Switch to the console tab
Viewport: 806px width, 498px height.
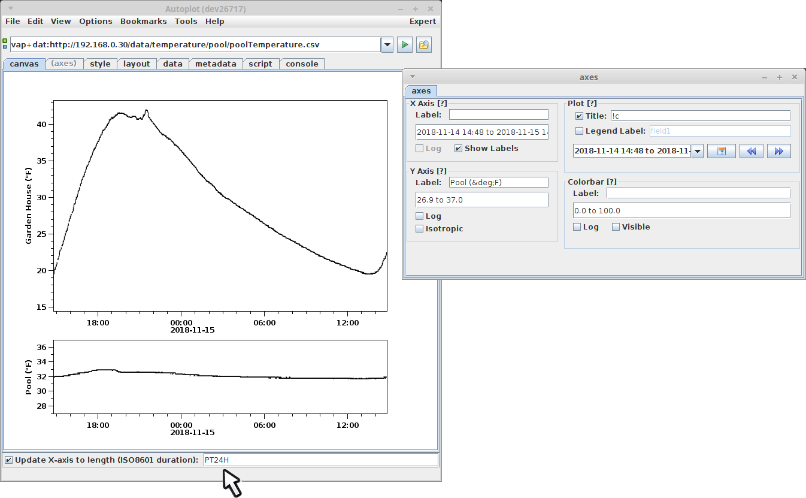click(x=302, y=64)
